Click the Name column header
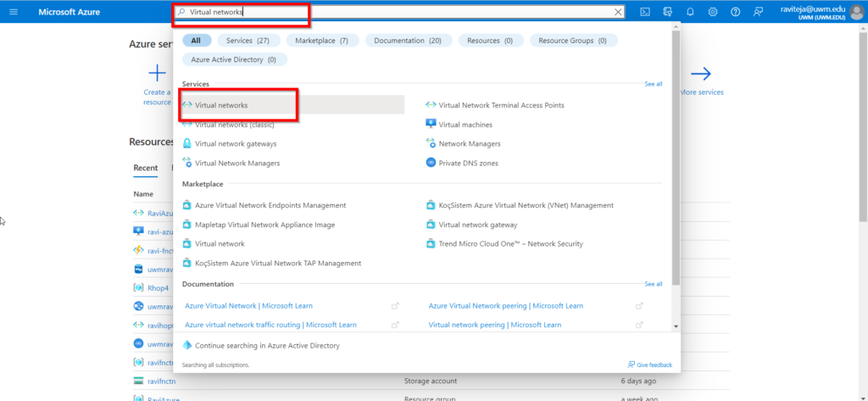This screenshot has width=868, height=401. click(x=143, y=194)
